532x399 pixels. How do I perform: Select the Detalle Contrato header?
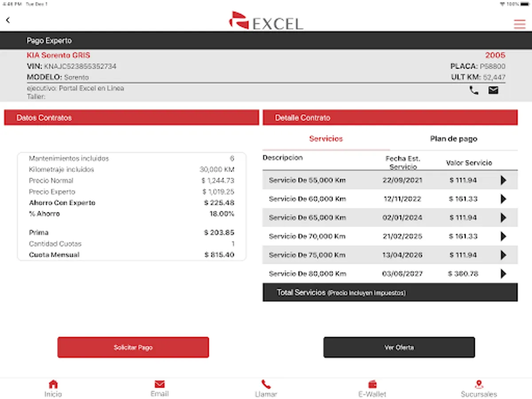[x=390, y=118]
